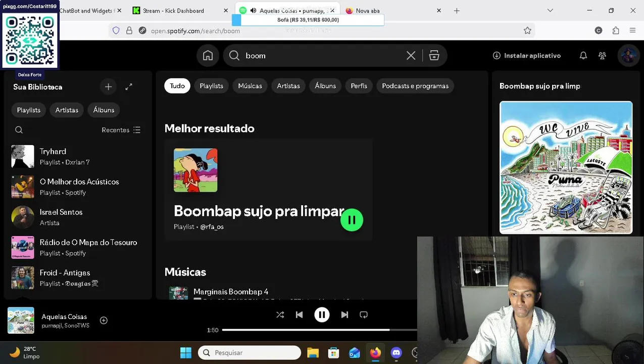
Task: Open Spotify Home via house icon
Action: (x=208, y=56)
